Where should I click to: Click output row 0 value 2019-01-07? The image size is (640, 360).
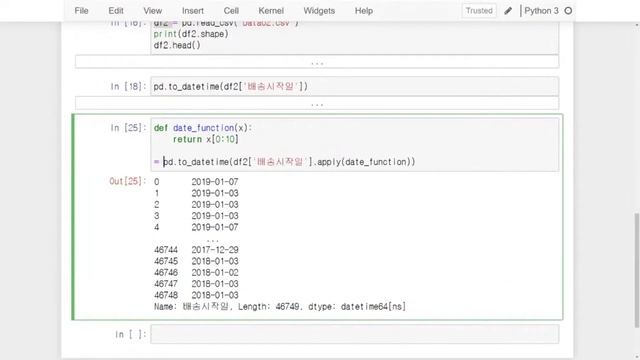(215, 182)
